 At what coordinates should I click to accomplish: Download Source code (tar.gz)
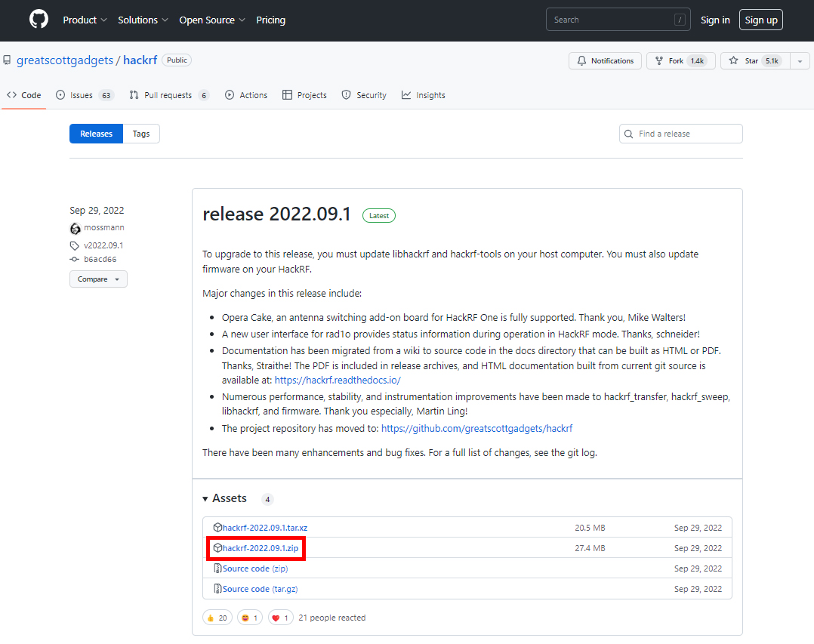pos(260,588)
